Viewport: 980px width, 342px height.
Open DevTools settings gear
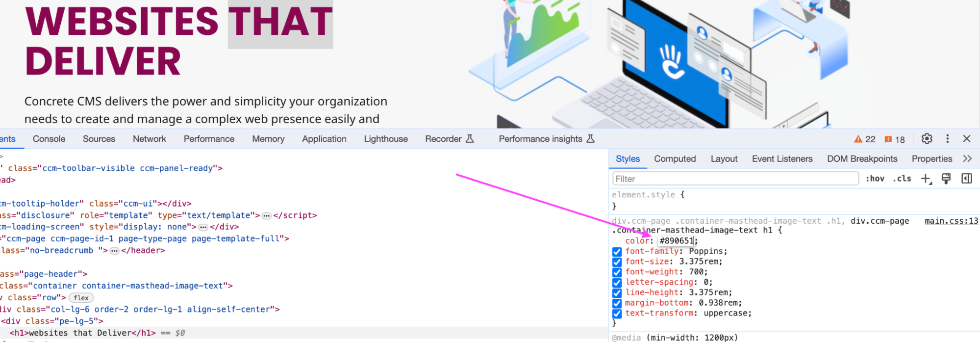point(927,139)
